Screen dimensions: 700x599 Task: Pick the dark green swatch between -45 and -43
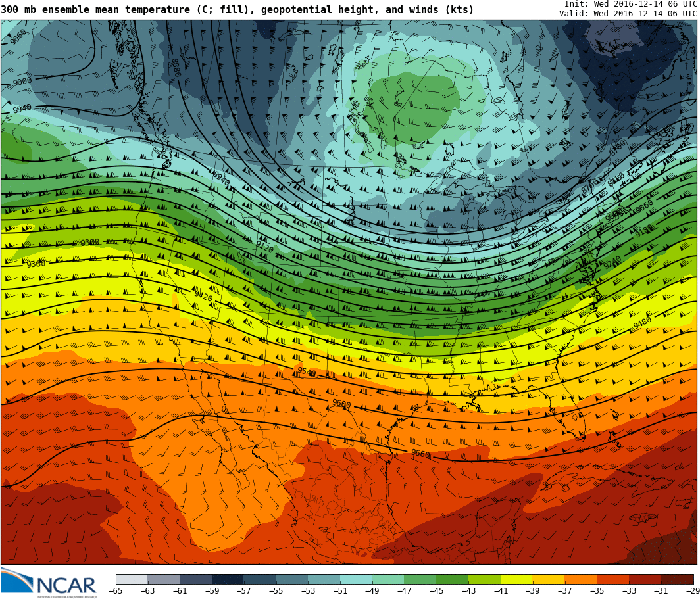click(x=453, y=579)
